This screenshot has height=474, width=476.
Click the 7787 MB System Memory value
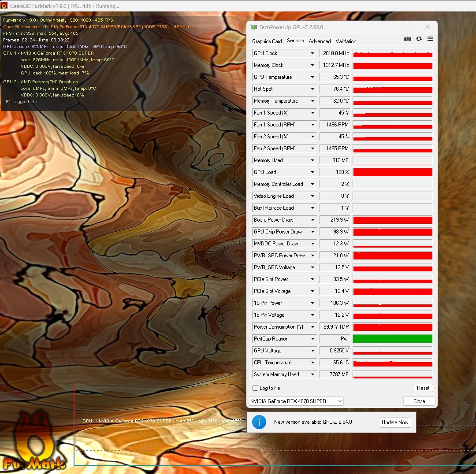pos(335,374)
